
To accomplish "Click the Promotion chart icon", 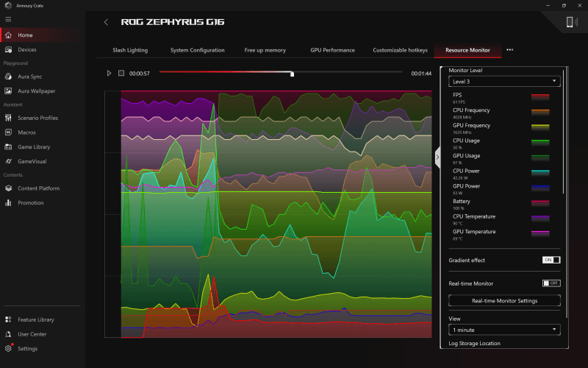I will coord(8,203).
